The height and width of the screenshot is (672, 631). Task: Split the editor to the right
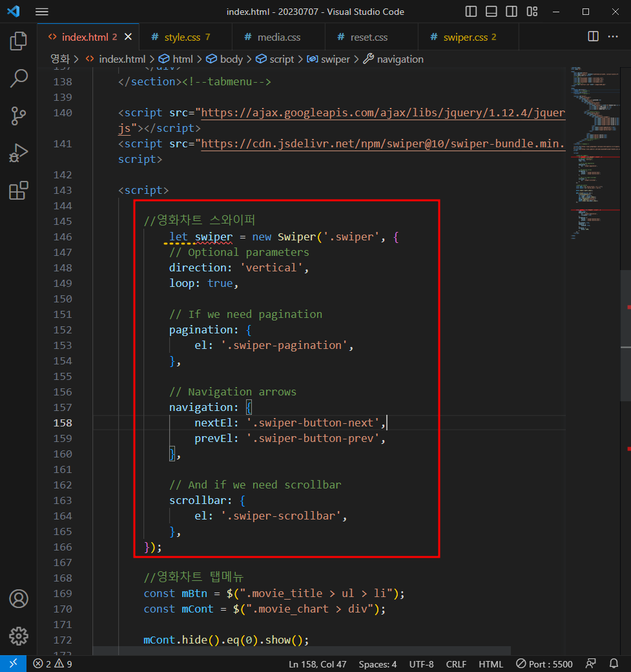(593, 36)
